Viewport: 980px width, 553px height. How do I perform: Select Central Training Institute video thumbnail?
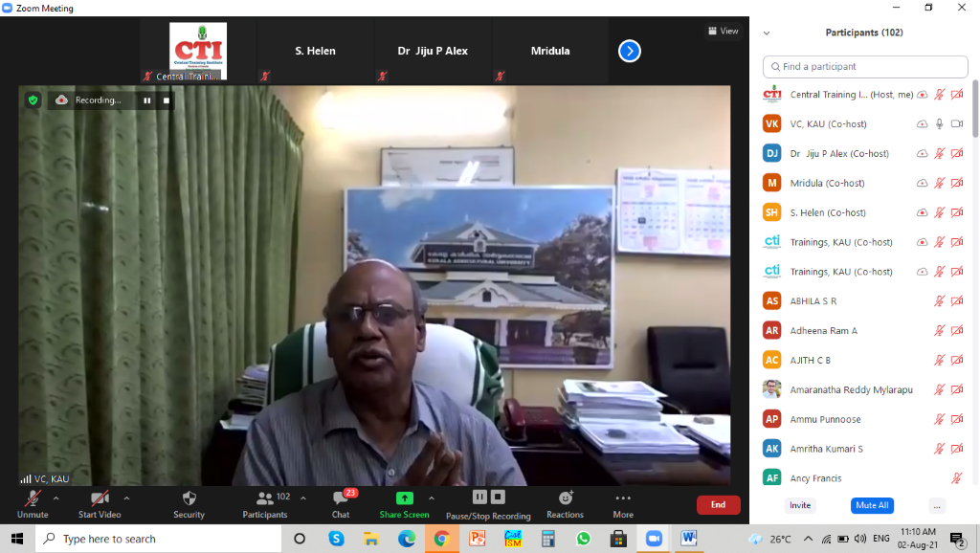(198, 52)
